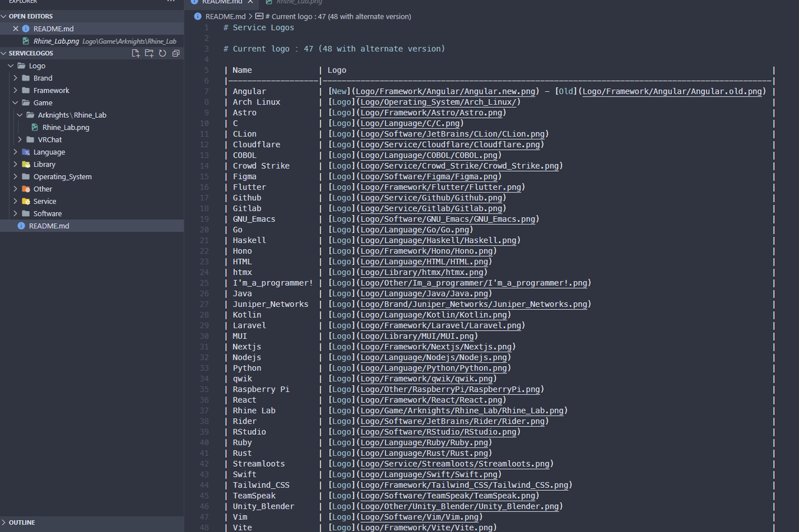The height and width of the screenshot is (532, 799).
Task: Click the Operating_System folder icon
Action: (26, 176)
